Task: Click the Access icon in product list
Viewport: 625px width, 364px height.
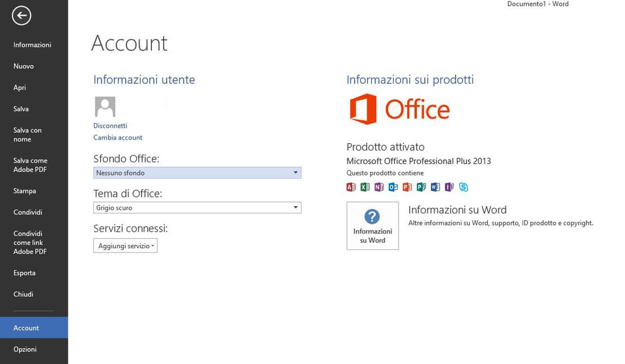Action: (x=351, y=187)
